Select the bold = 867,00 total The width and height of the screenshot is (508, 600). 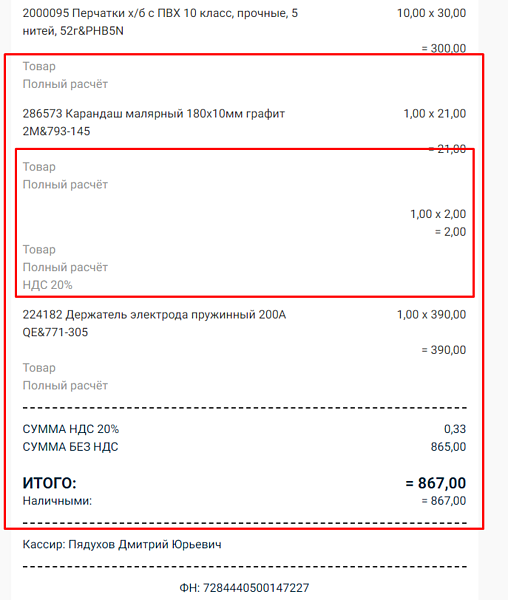point(436,483)
